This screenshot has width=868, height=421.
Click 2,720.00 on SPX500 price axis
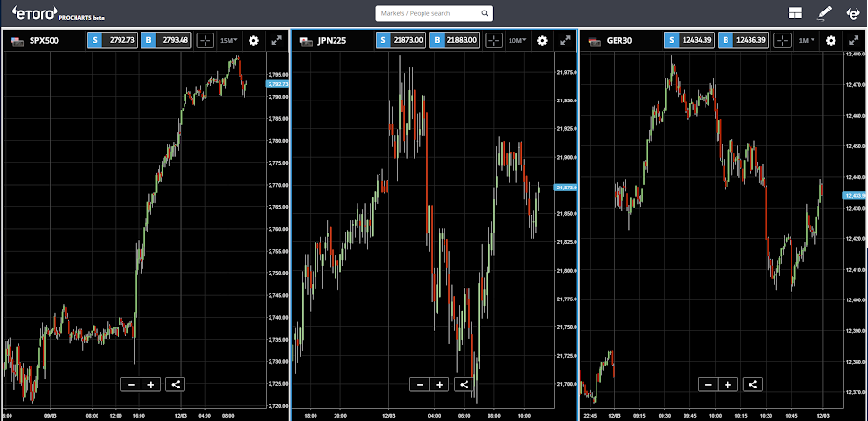tap(278, 406)
